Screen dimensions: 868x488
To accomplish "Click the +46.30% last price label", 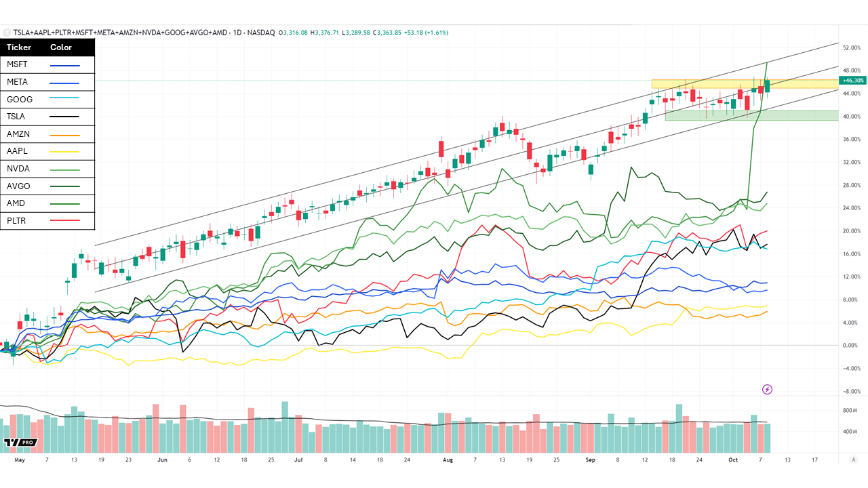I will point(852,80).
